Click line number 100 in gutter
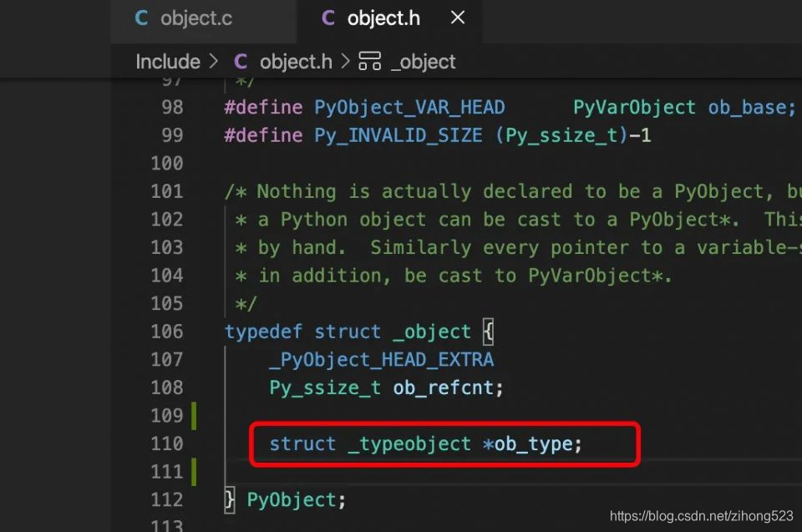Image resolution: width=802 pixels, height=532 pixels. tap(167, 164)
